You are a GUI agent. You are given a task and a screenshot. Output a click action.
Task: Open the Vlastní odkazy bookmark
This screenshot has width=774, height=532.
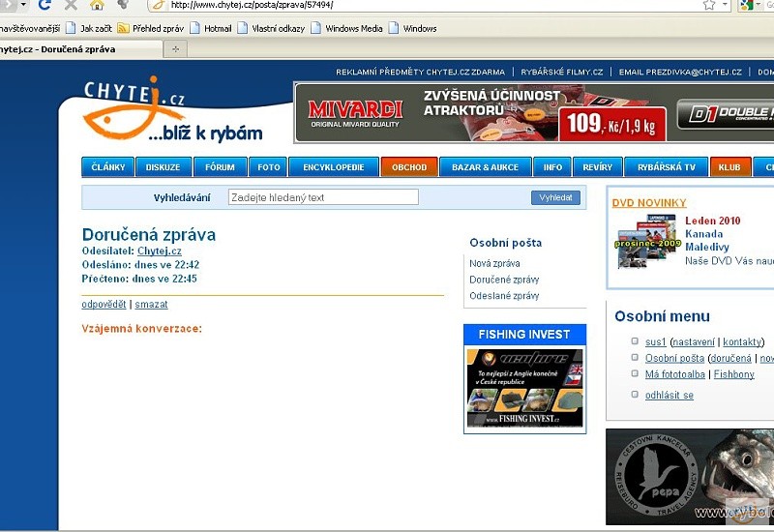(x=271, y=28)
